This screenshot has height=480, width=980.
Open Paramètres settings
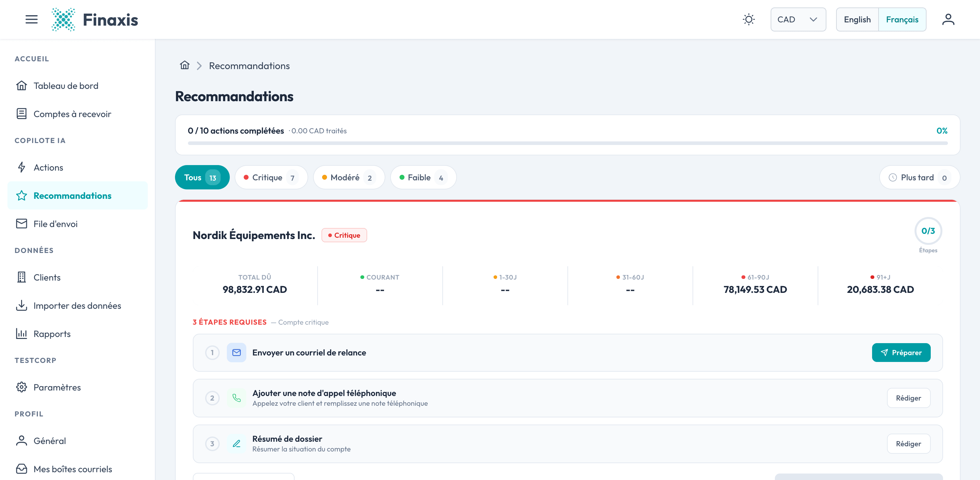[77, 387]
